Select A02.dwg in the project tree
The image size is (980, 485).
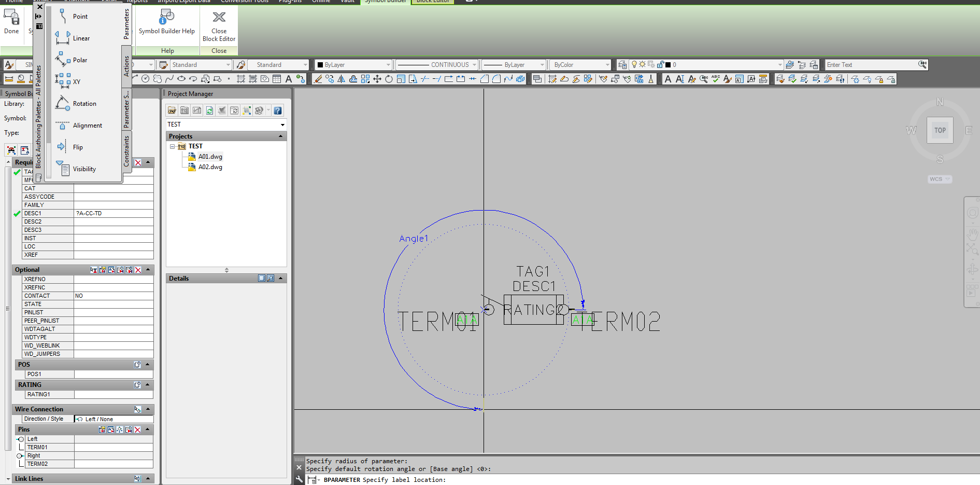210,167
